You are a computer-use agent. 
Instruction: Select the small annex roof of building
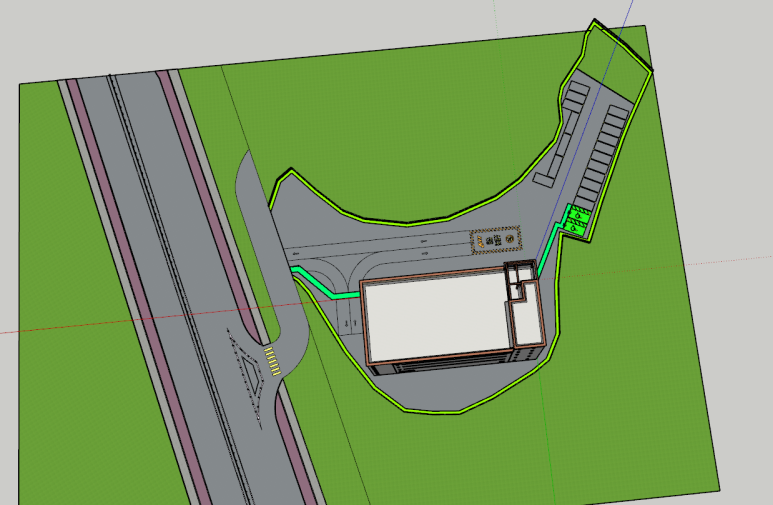click(x=527, y=314)
